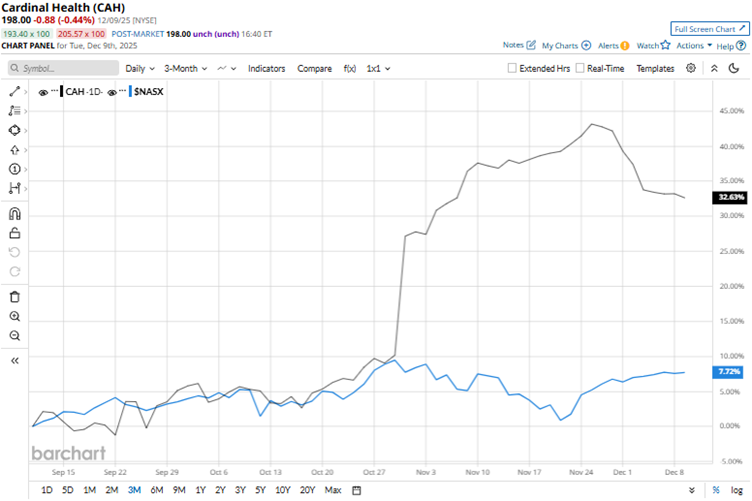The height and width of the screenshot is (501, 752).
Task: Open the numbered label tool
Action: (x=14, y=169)
